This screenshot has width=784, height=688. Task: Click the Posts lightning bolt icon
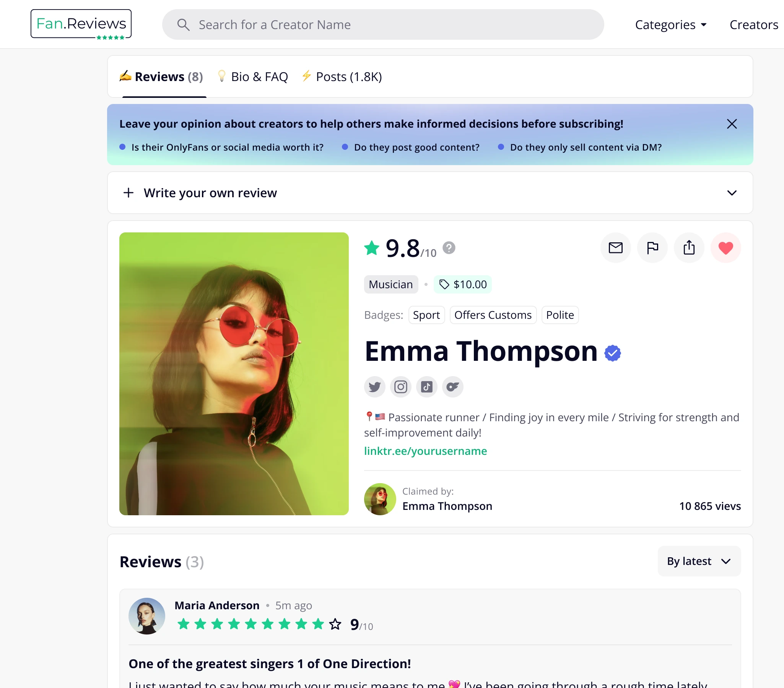point(306,76)
